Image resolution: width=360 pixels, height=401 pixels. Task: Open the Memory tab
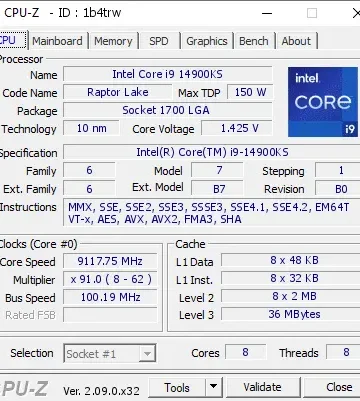pyautogui.click(x=113, y=41)
